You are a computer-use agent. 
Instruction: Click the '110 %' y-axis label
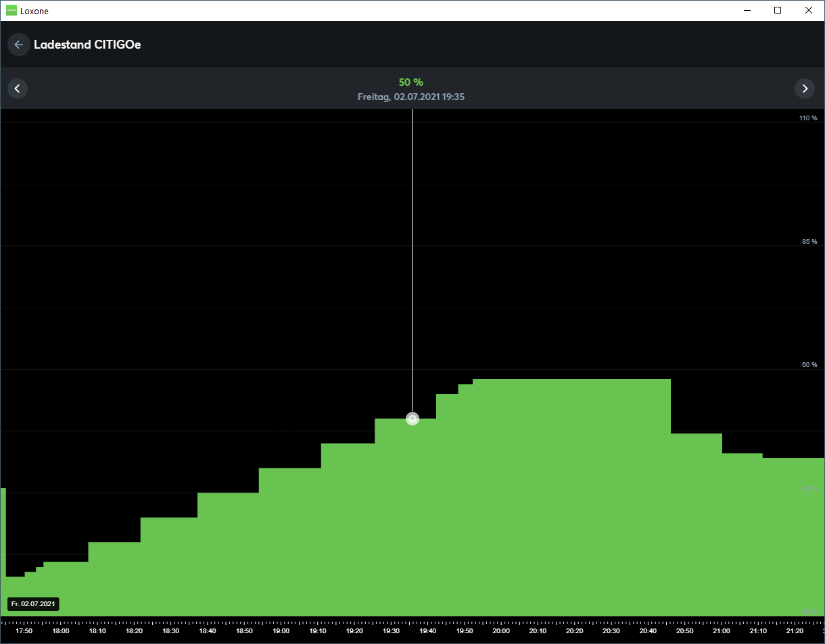click(x=808, y=118)
